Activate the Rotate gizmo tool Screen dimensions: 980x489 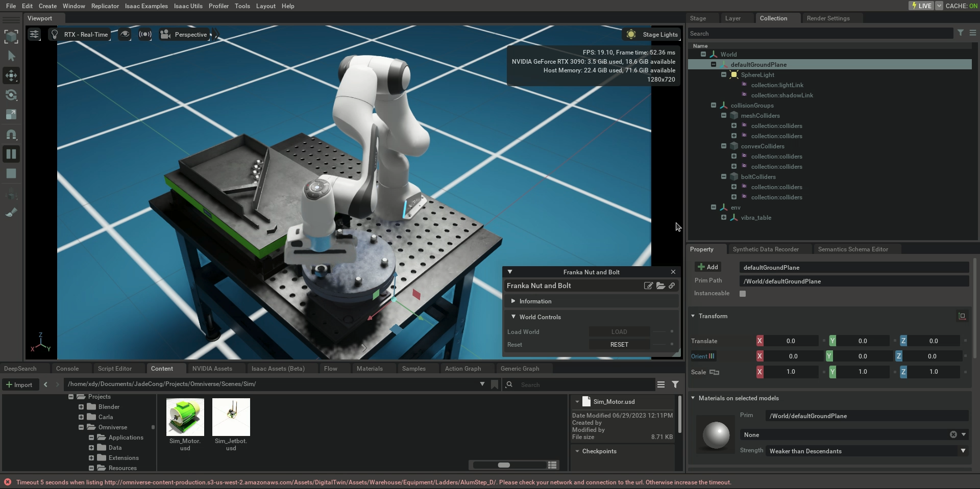11,95
